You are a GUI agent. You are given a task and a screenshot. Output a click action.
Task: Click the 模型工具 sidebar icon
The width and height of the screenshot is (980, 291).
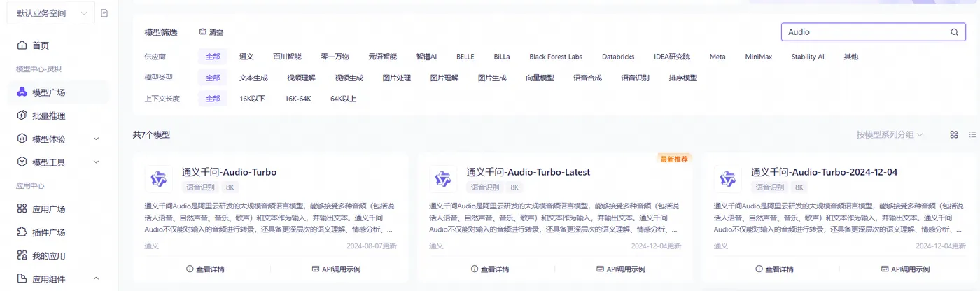pos(21,162)
